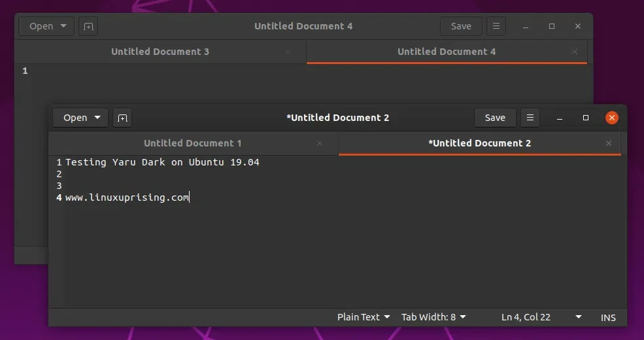The height and width of the screenshot is (340, 644).
Task: Expand the Plain Text language dropdown
Action: tap(363, 317)
